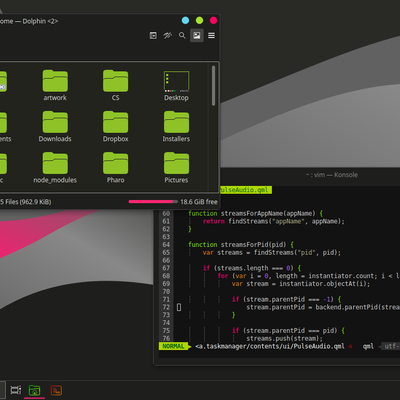Toggle the image previews button in Dolphin

[x=197, y=35]
